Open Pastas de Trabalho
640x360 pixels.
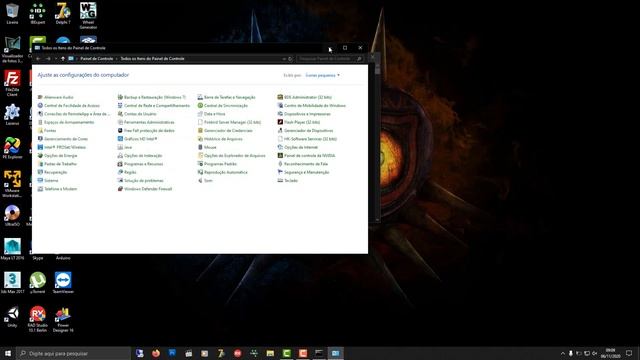click(x=57, y=164)
